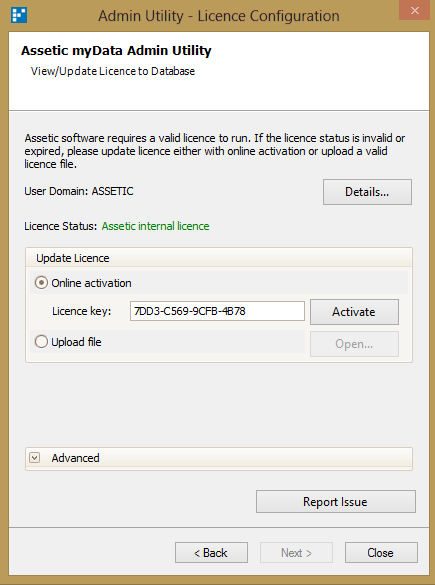This screenshot has width=435, height=585.
Task: Click the User Domain: ASSETIC label
Action: click(79, 191)
